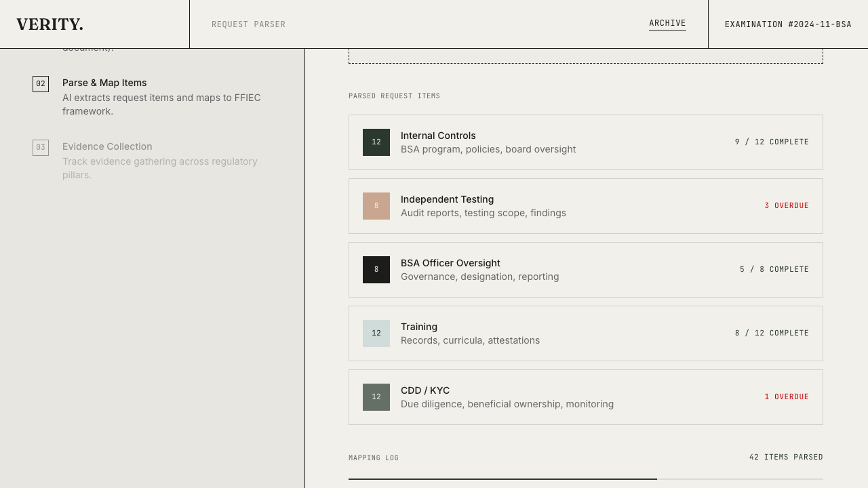Click 'Audit reports, testing scope, findings' description
868x488 pixels.
coord(484,213)
